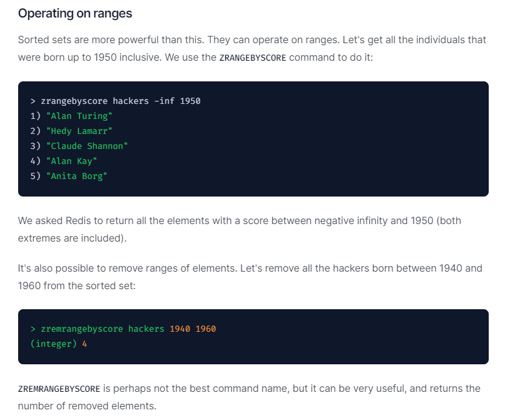Click the orange "1960" argument in the command
This screenshot has width=505, height=420.
tap(205, 329)
